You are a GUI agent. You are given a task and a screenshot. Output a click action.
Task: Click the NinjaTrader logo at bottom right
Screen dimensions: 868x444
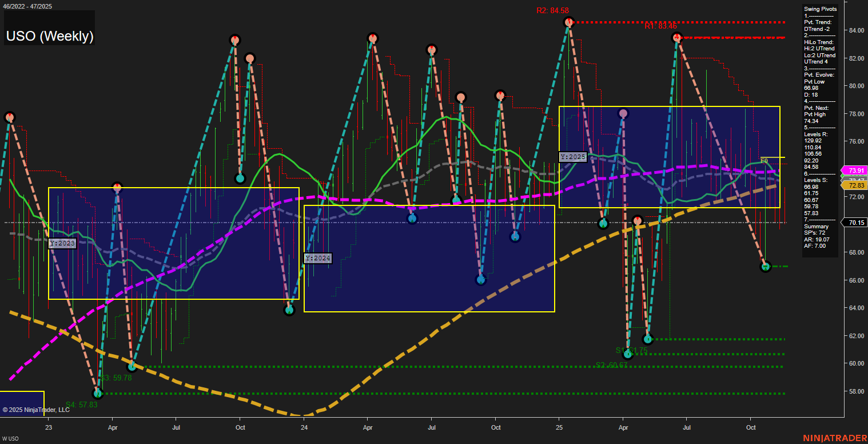tap(835, 438)
